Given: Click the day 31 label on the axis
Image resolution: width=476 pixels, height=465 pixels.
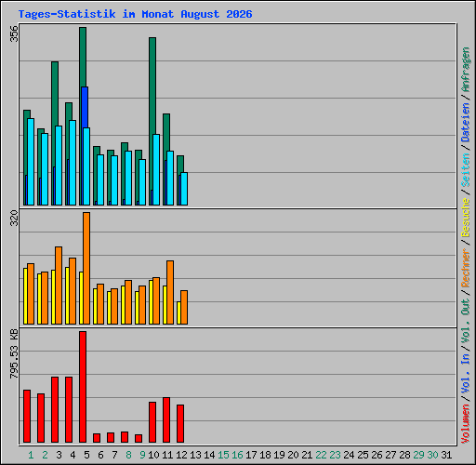Looking at the screenshot, I should click(x=446, y=455).
